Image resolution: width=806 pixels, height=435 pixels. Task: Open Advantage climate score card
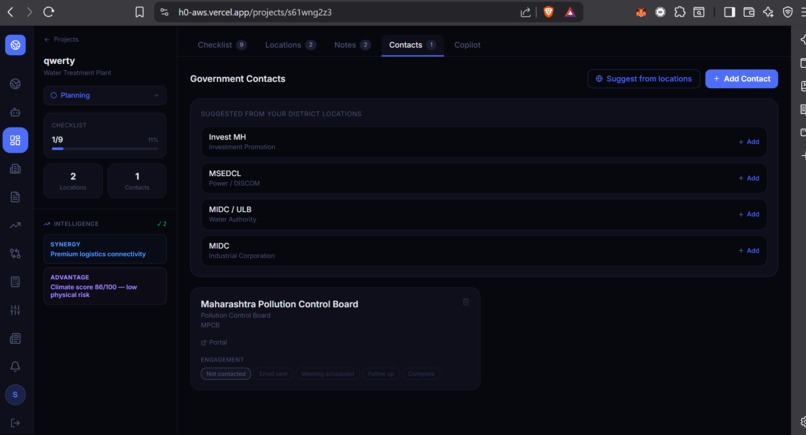point(105,286)
